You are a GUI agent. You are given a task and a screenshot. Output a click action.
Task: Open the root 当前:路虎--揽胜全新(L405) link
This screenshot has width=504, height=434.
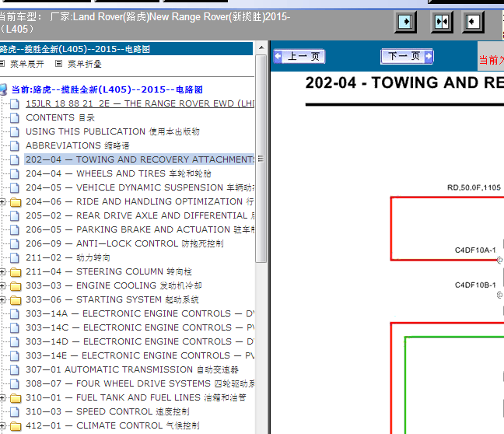(x=107, y=89)
